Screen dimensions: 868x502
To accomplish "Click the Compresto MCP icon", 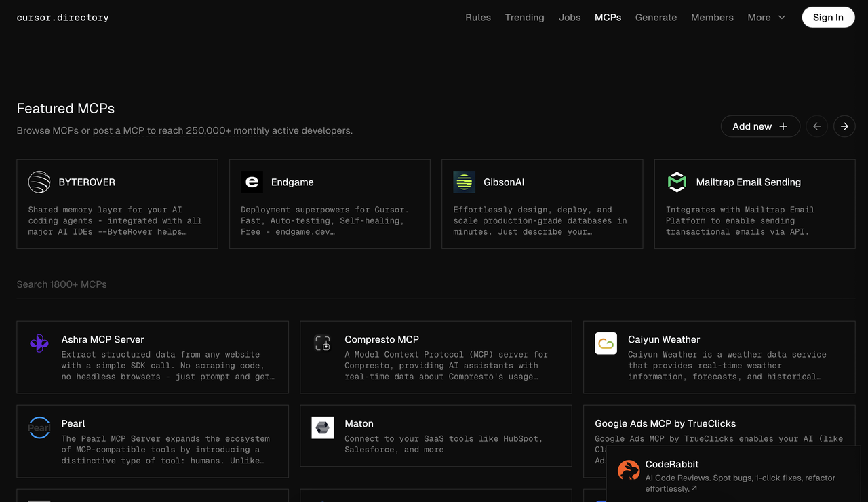I will 323,343.
